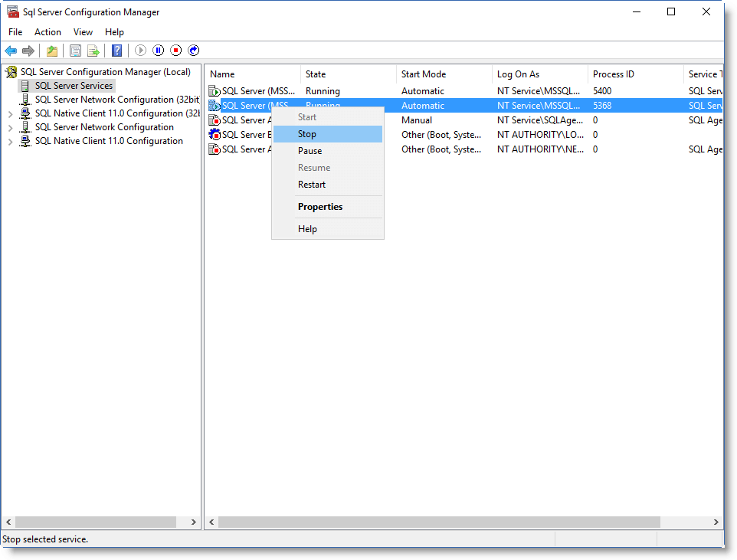This screenshot has width=737, height=560.
Task: Click the Back arrow toolbar icon
Action: [x=11, y=51]
